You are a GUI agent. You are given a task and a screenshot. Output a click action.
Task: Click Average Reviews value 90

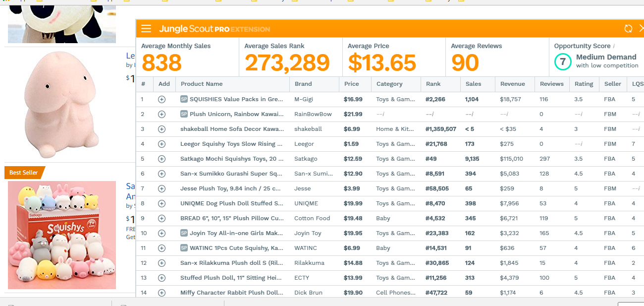[x=465, y=63]
